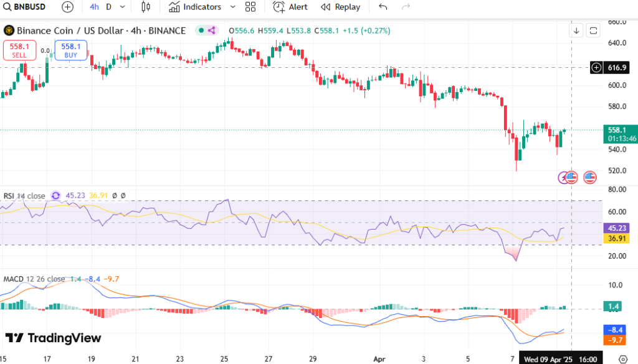Open chart settings gear icon

pos(623,359)
